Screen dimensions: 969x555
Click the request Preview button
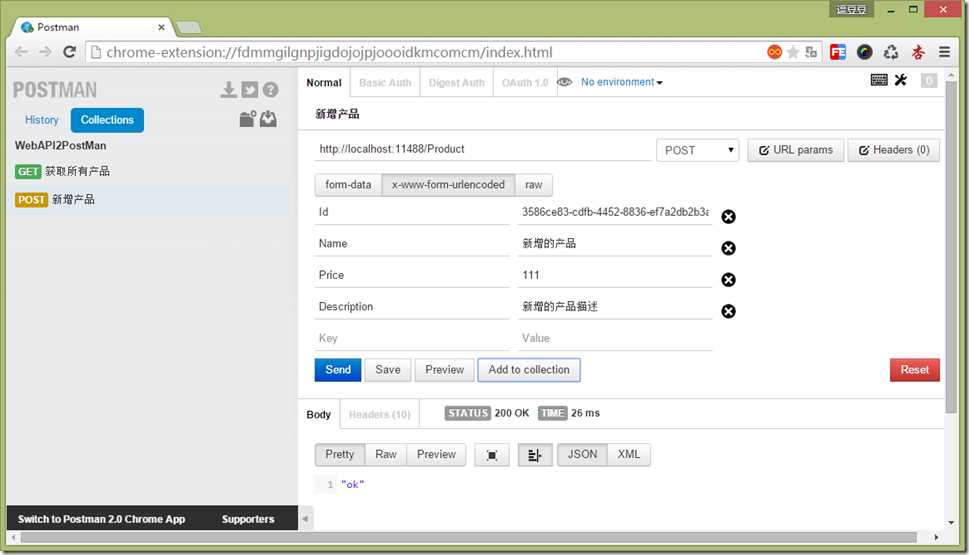point(444,370)
